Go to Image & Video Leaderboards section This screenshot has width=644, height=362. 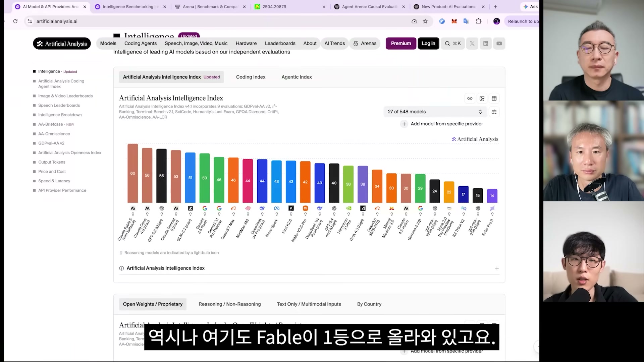65,96
